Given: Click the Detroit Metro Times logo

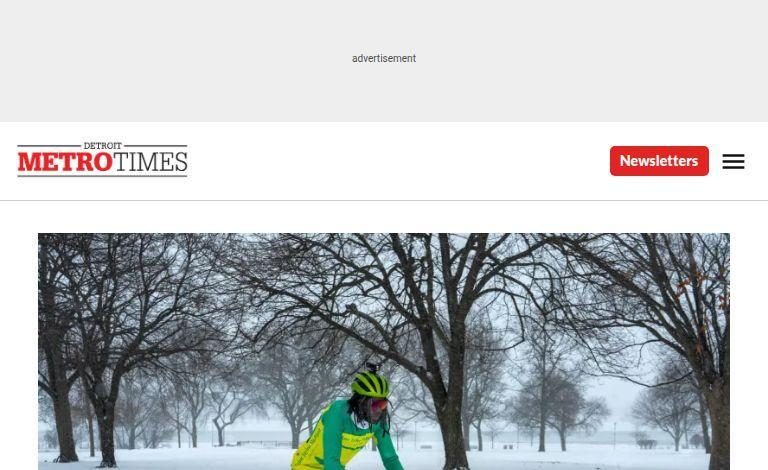Looking at the screenshot, I should coord(102,160).
